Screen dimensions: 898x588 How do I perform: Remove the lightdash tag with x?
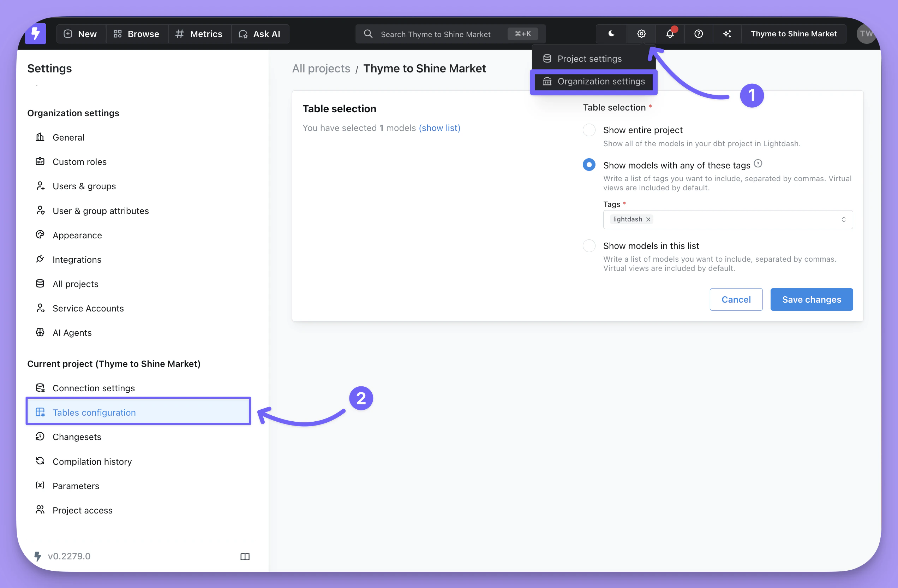tap(648, 219)
